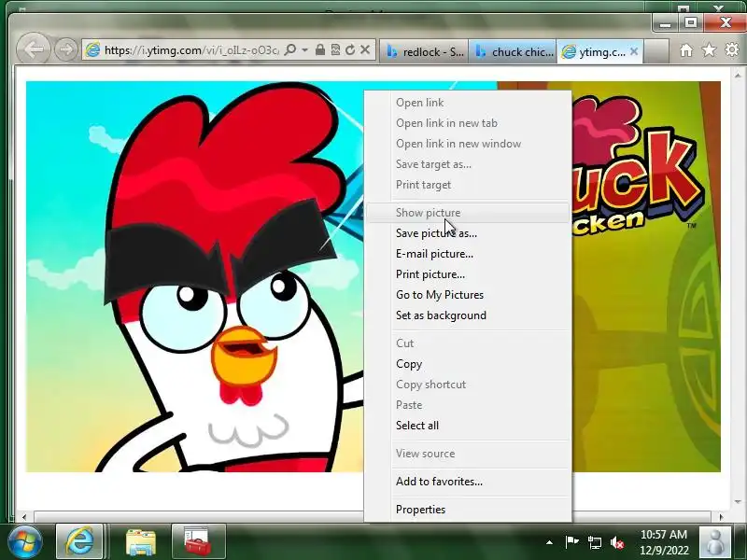
Task: Click the search magnifier in address bar
Action: pyautogui.click(x=289, y=49)
